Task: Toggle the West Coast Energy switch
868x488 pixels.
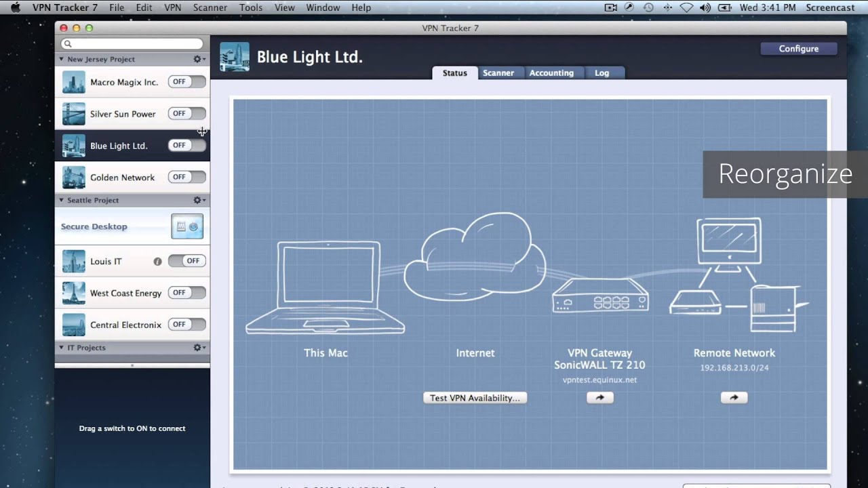Action: (187, 293)
